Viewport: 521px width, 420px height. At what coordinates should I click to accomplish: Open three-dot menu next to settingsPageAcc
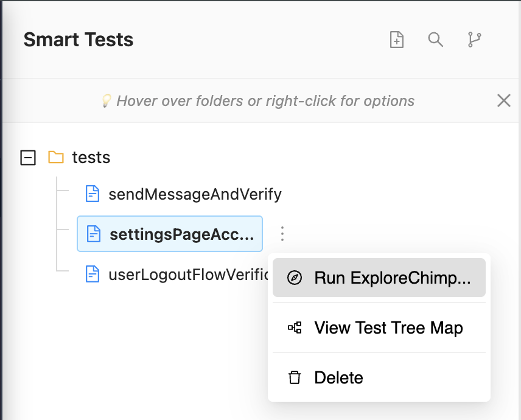282,234
